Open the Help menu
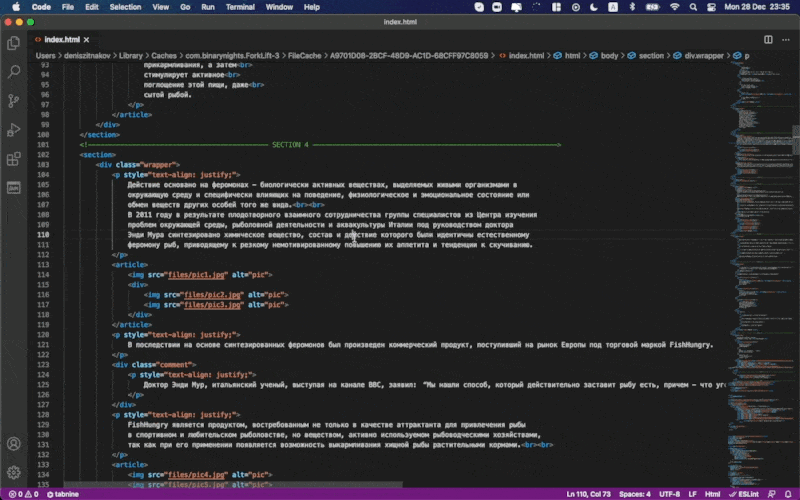This screenshot has width=800, height=500. coord(312,7)
